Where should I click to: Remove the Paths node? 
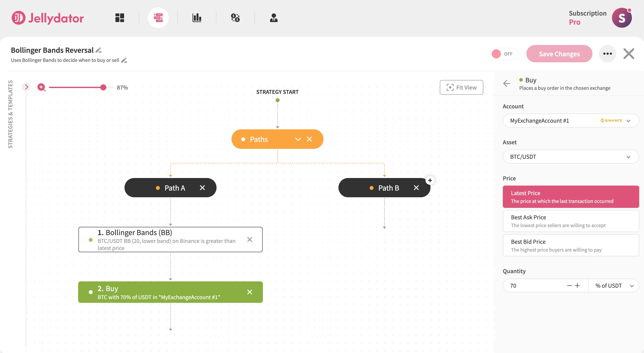click(x=309, y=139)
